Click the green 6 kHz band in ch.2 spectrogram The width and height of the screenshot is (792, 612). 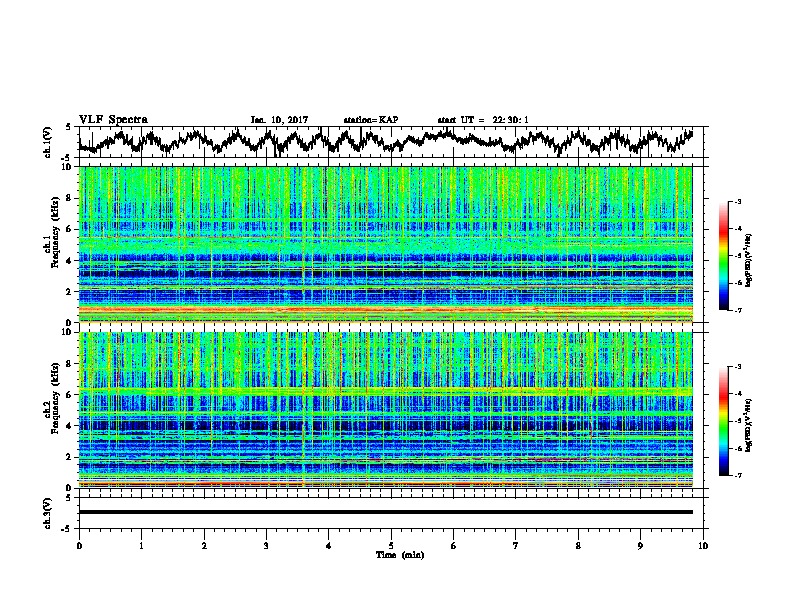pos(385,391)
